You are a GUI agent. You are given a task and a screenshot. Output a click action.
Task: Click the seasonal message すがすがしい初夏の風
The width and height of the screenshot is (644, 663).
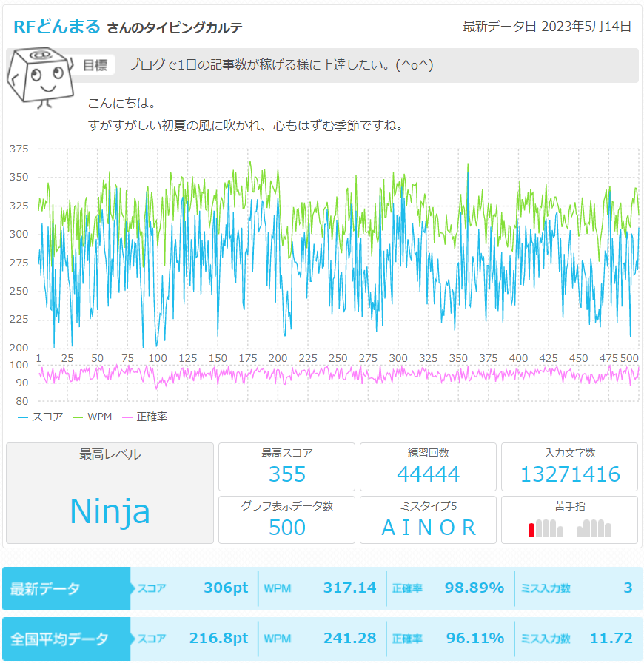[246, 126]
